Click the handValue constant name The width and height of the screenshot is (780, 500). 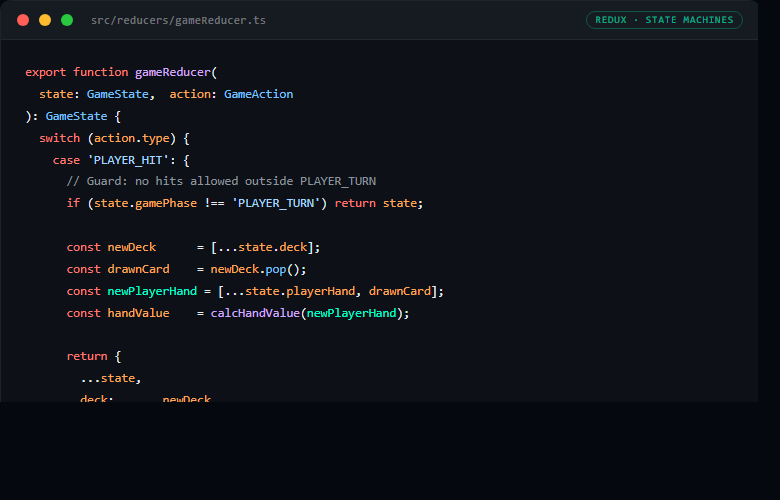point(138,313)
